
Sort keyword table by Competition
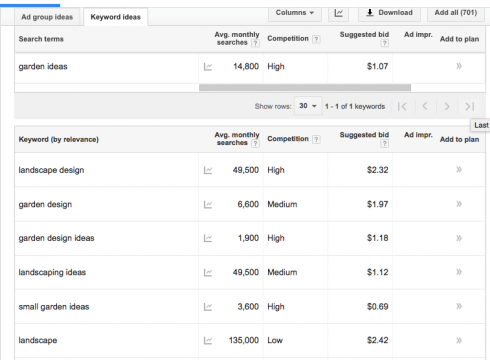point(288,139)
